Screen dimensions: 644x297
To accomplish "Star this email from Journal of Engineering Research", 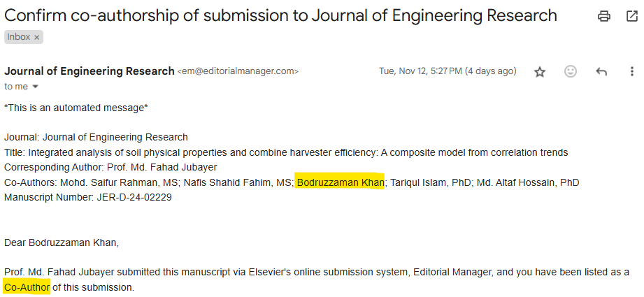I will [x=539, y=72].
